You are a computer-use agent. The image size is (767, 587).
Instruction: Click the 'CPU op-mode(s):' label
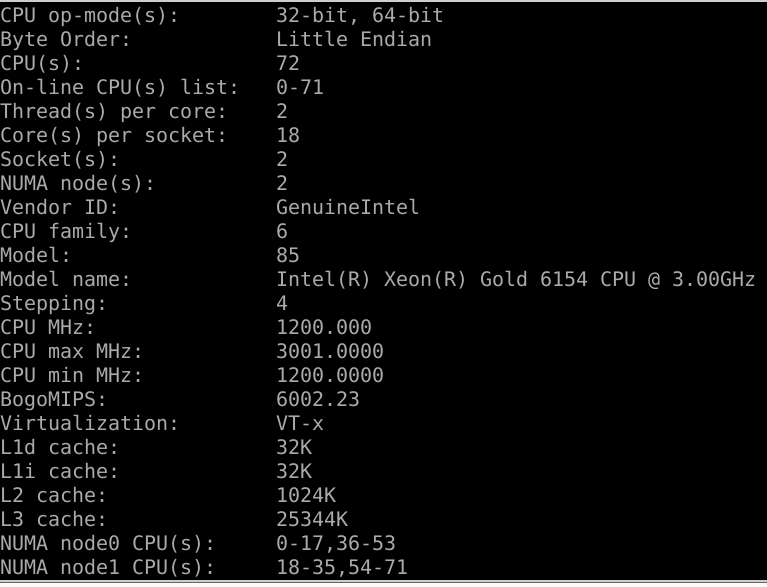click(x=89, y=16)
